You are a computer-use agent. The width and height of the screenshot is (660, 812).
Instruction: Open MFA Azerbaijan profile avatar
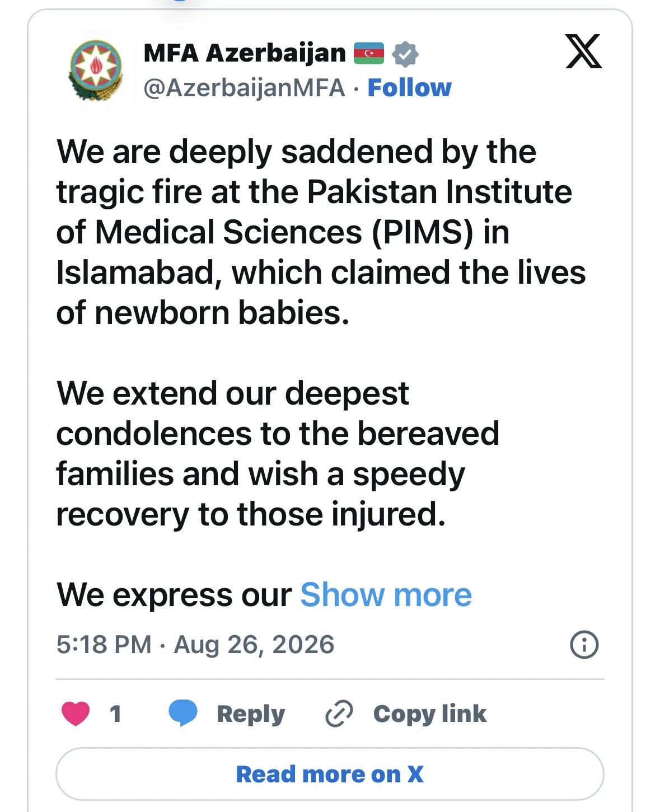pos(96,70)
